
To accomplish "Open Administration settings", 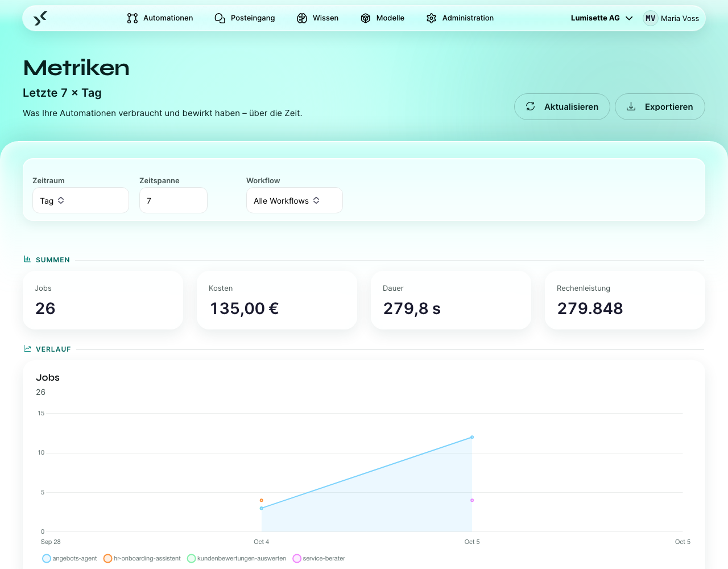I will pyautogui.click(x=460, y=18).
